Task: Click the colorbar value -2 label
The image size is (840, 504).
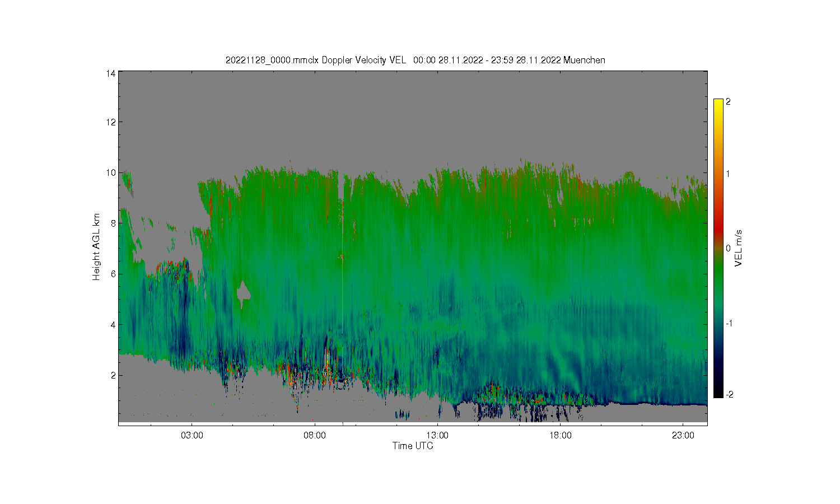Action: click(729, 394)
